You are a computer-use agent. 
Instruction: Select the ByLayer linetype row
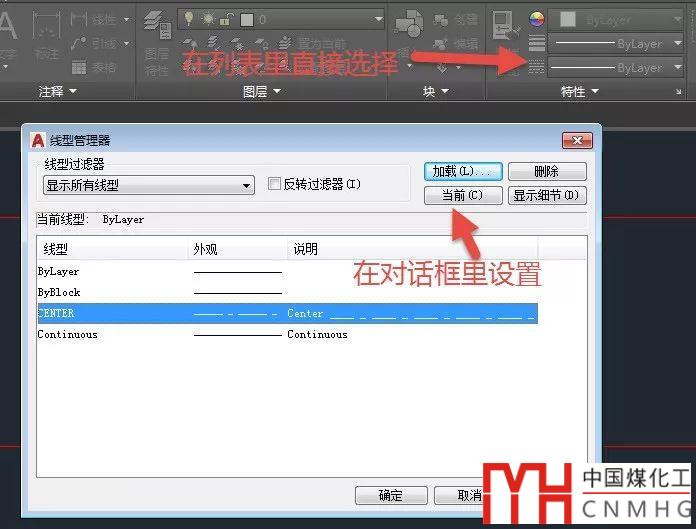[288, 272]
